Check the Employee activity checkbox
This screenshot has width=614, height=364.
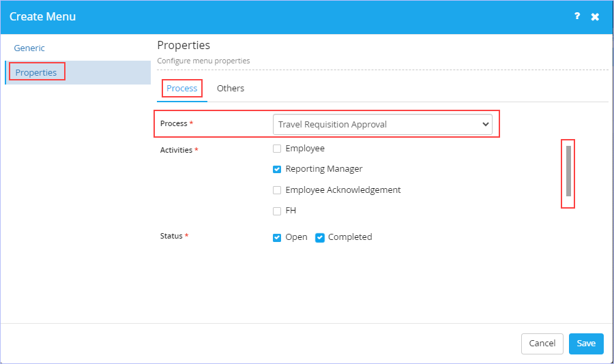[277, 149]
